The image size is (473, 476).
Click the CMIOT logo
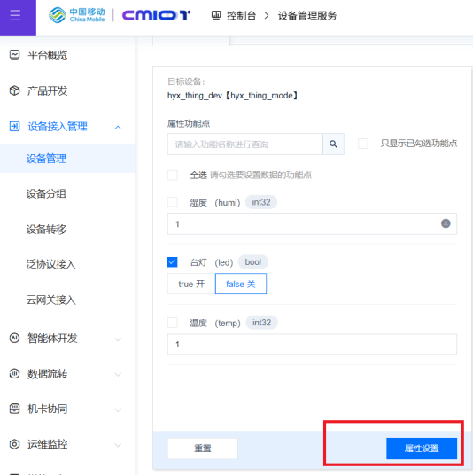[156, 15]
